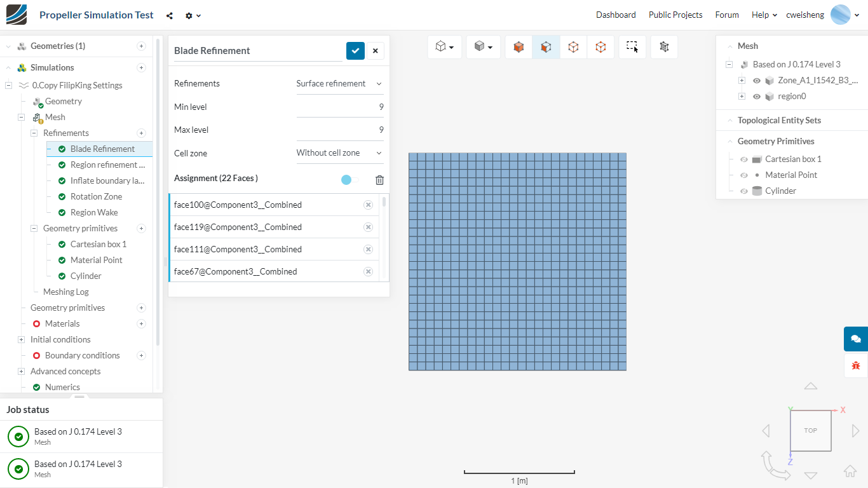Click the red bug report icon
The height and width of the screenshot is (488, 868).
click(856, 365)
